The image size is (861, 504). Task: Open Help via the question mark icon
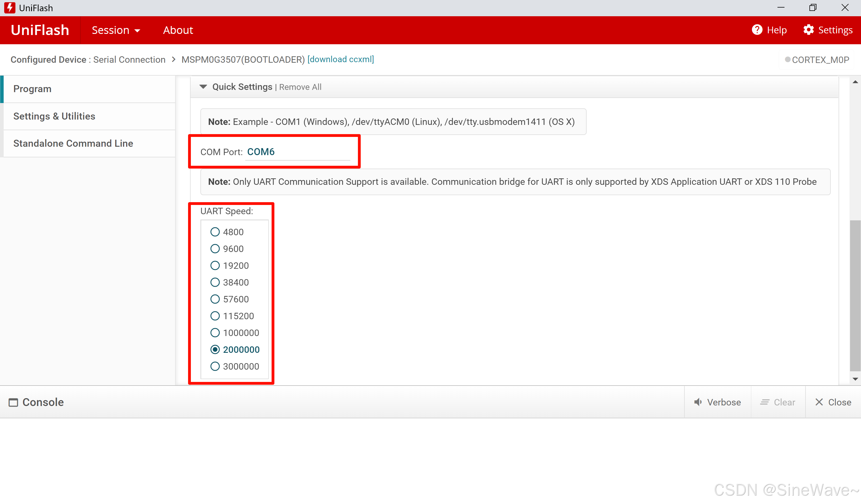(757, 30)
